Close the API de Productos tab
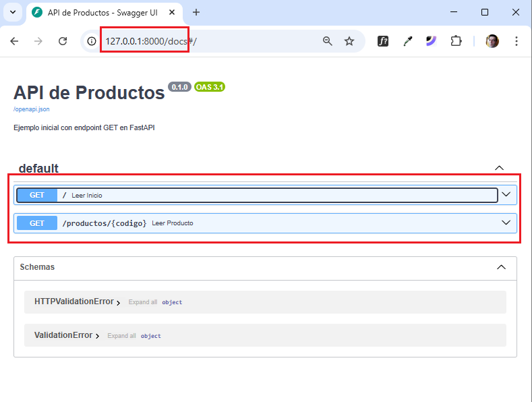 click(x=172, y=12)
